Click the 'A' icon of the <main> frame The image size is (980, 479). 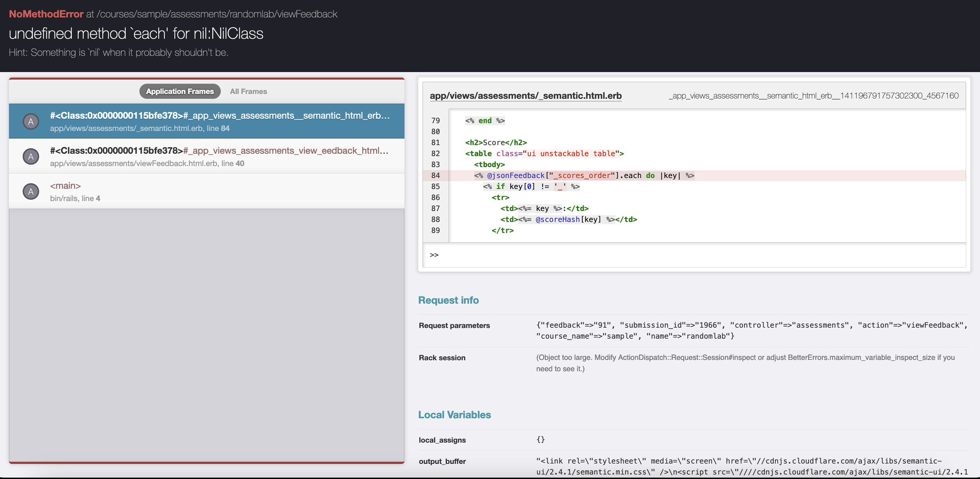pos(31,191)
